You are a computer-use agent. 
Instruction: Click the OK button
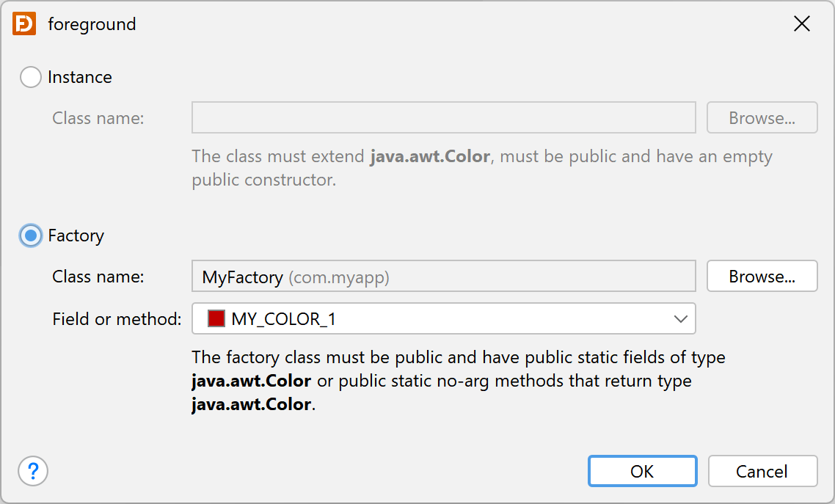pyautogui.click(x=642, y=471)
